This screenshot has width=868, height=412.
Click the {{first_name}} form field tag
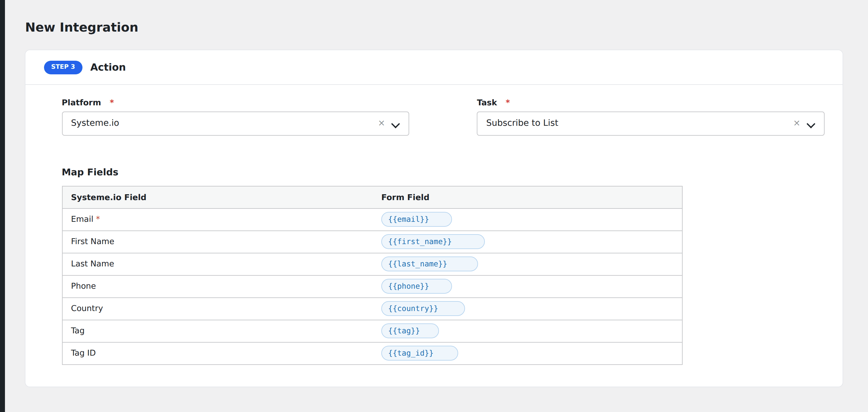433,241
